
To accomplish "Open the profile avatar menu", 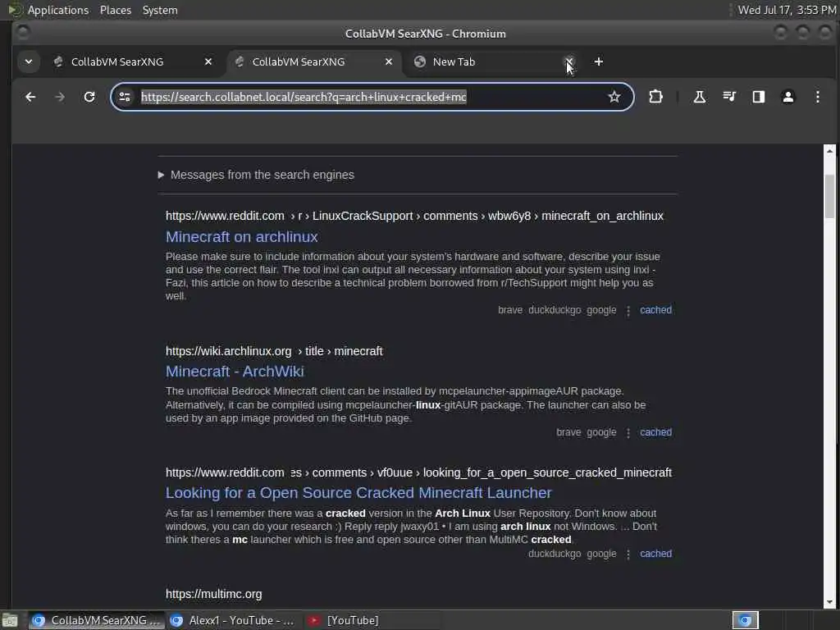I will pyautogui.click(x=788, y=97).
